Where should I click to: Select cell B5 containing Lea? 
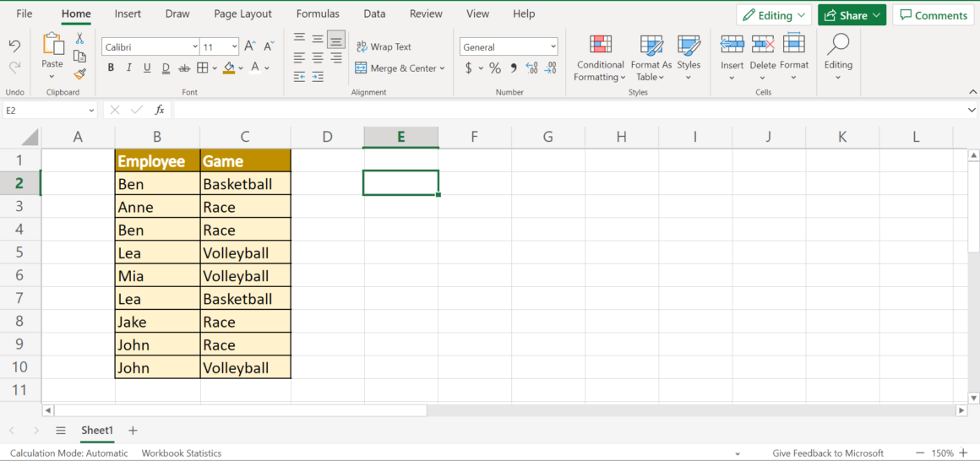coord(157,252)
